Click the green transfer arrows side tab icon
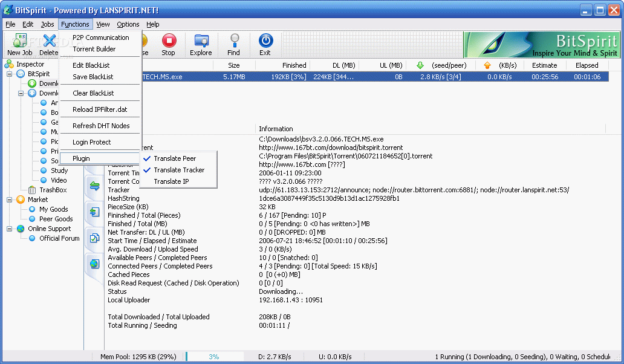This screenshot has height=364, width=624. pyautogui.click(x=95, y=186)
